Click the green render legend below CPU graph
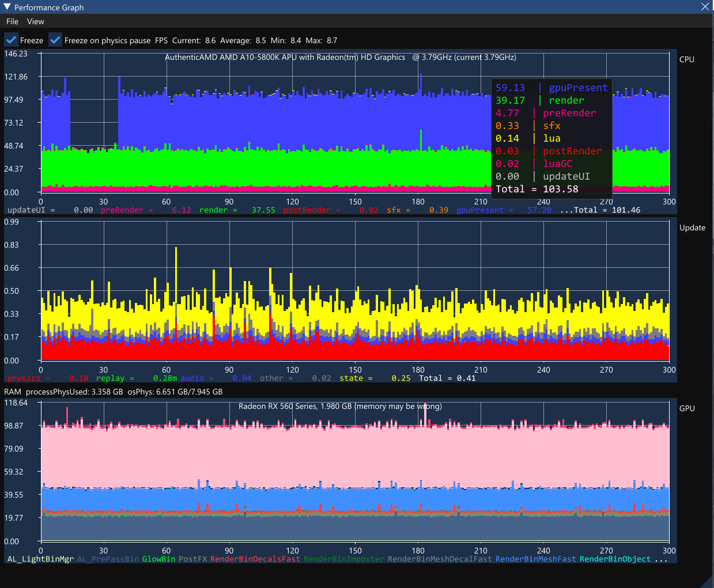 213,210
